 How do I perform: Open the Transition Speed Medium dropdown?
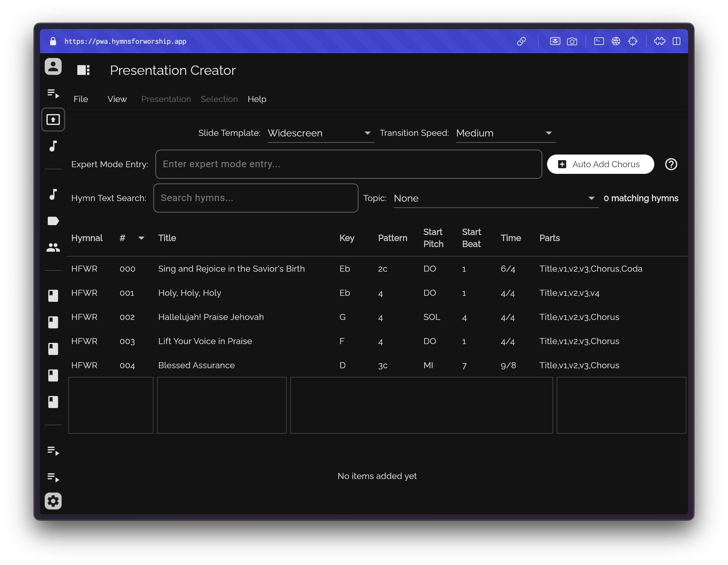point(506,133)
